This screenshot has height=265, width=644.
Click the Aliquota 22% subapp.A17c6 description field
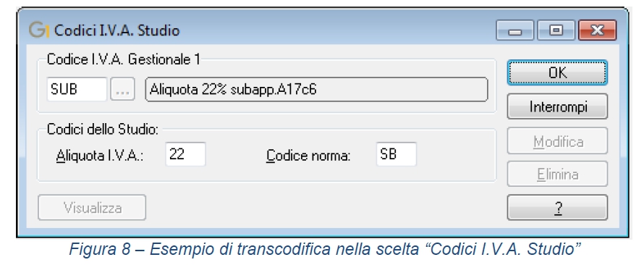point(317,89)
